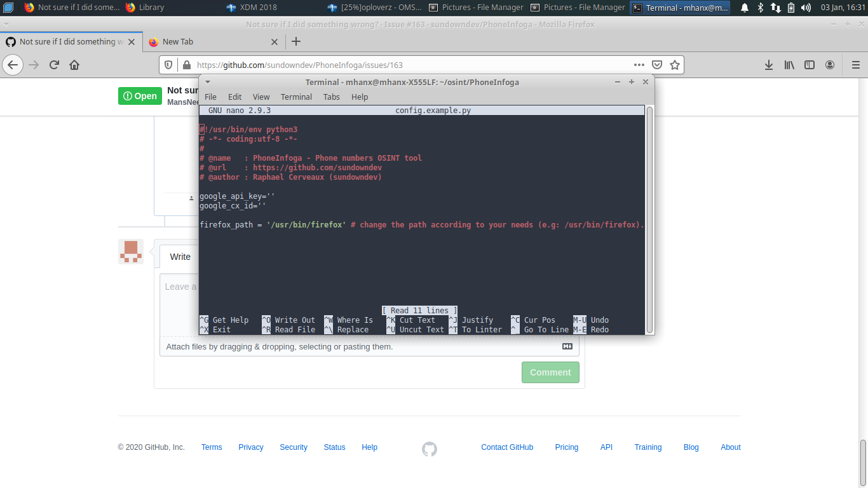Open the Privacy footer link

[x=250, y=447]
